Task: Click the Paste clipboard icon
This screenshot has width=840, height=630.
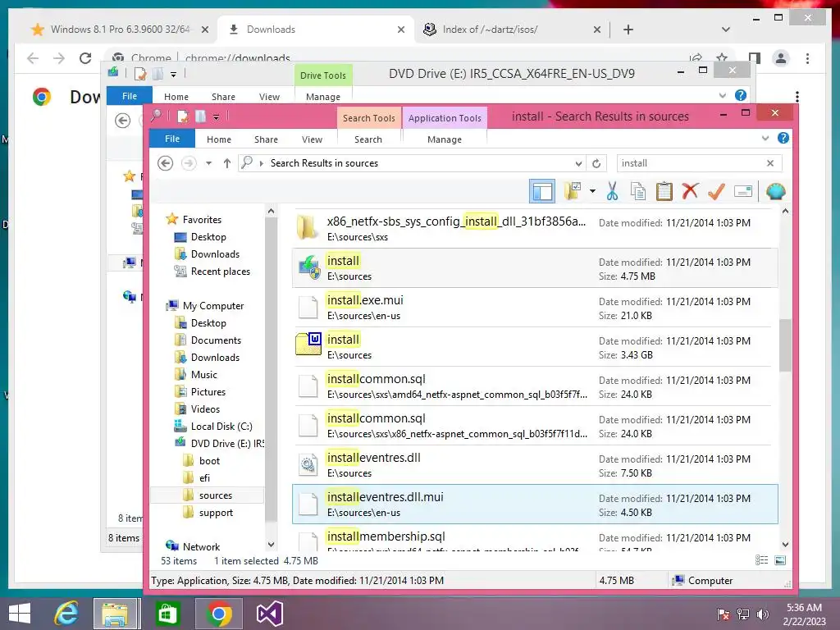Action: [664, 191]
